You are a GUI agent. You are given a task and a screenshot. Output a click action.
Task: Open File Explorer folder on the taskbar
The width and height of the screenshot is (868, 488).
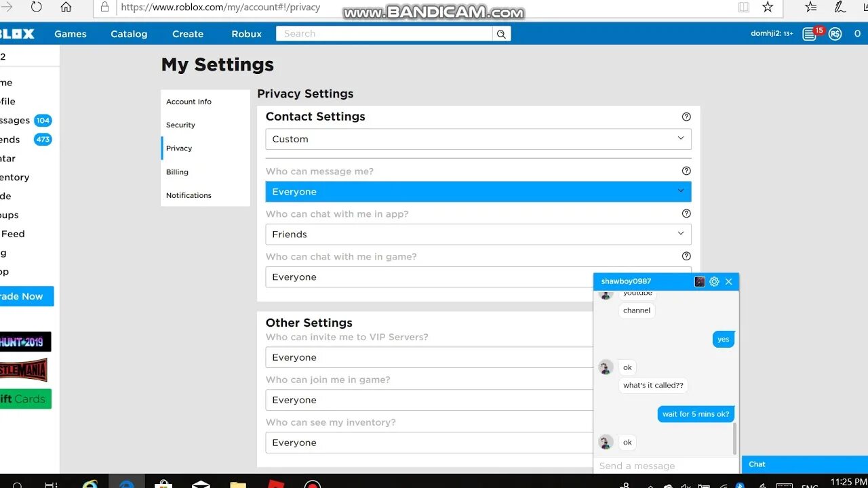(238, 483)
